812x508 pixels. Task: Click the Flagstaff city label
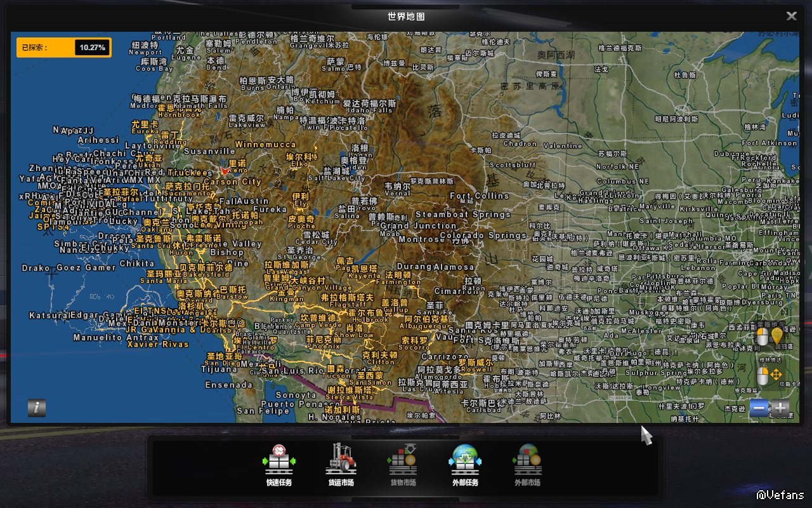point(348,305)
